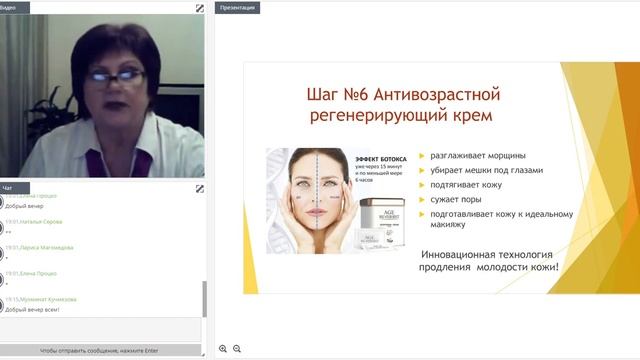The width and height of the screenshot is (640, 360).
Task: Click the name Лариса Магомедова in chat
Action: coord(47,247)
